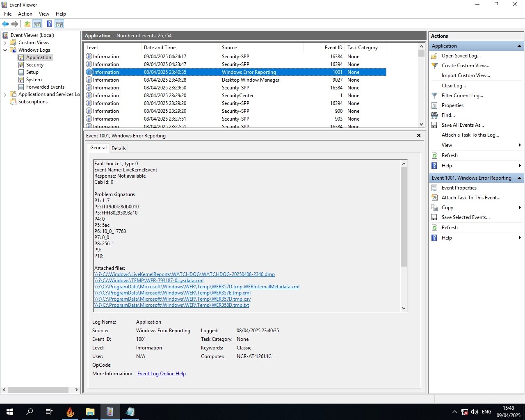The height and width of the screenshot is (420, 525).
Task: Expand the Custom Views tree node arrow
Action: pyautogui.click(x=5, y=43)
